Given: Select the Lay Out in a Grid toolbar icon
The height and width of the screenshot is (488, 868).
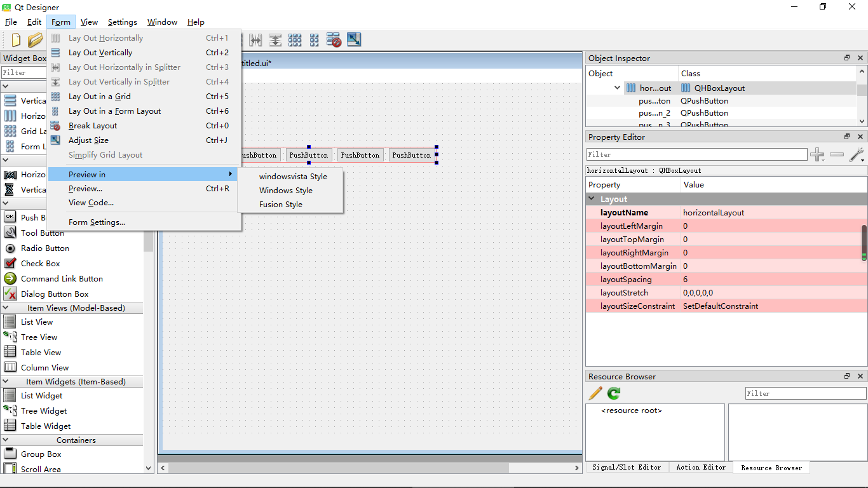Looking at the screenshot, I should tap(295, 39).
